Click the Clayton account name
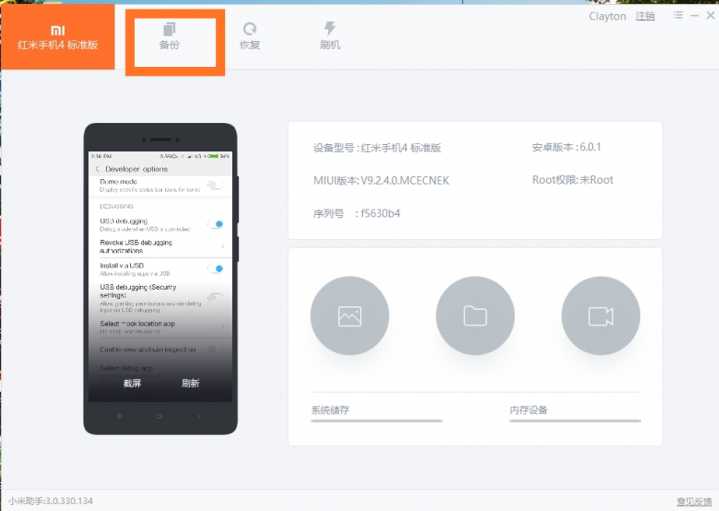This screenshot has height=511, width=719. pos(607,17)
